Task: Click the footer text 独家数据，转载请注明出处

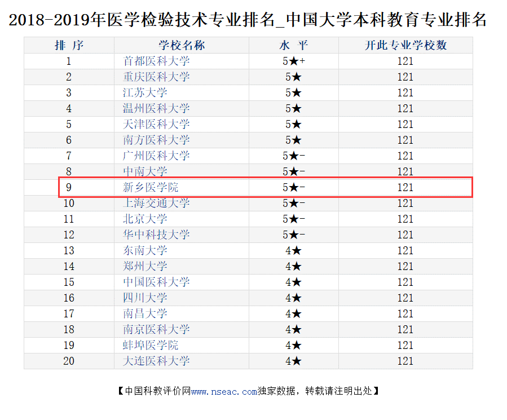Action: [315, 391]
